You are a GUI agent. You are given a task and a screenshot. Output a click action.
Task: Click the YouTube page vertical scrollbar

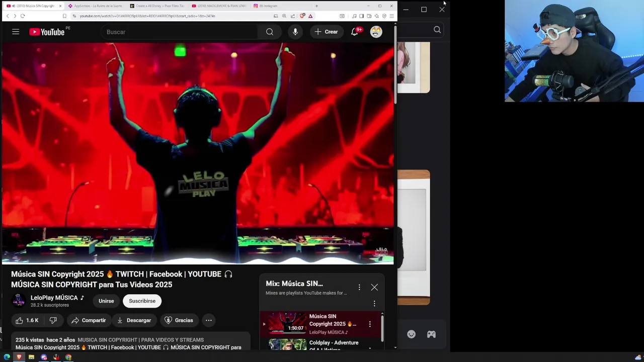[x=395, y=65]
